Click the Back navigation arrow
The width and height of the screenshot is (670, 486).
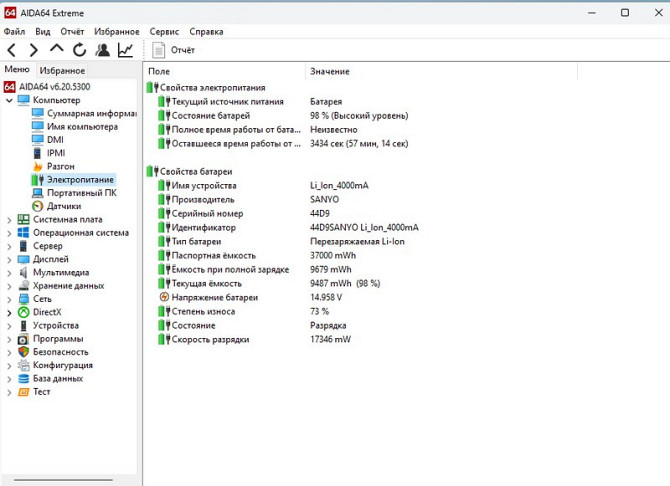pos(12,50)
